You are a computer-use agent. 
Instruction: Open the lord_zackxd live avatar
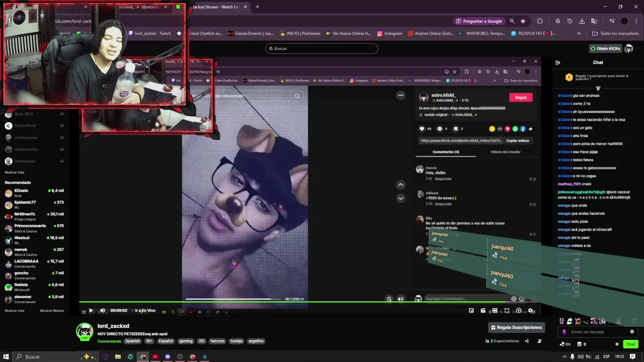pos(85,332)
